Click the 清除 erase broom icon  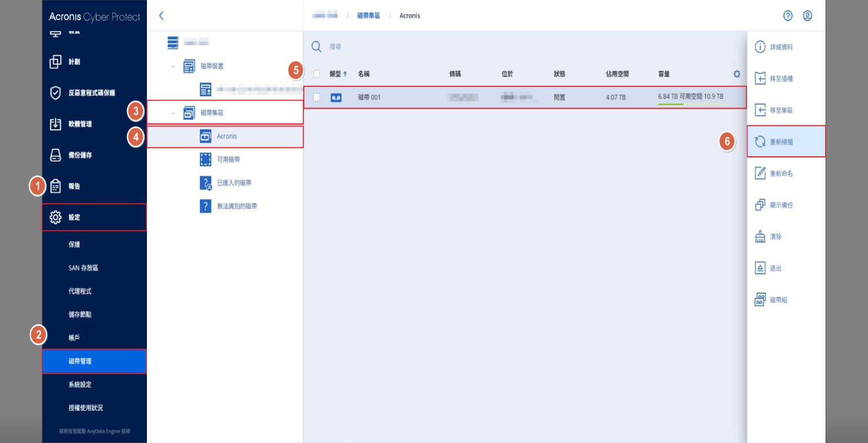click(760, 236)
